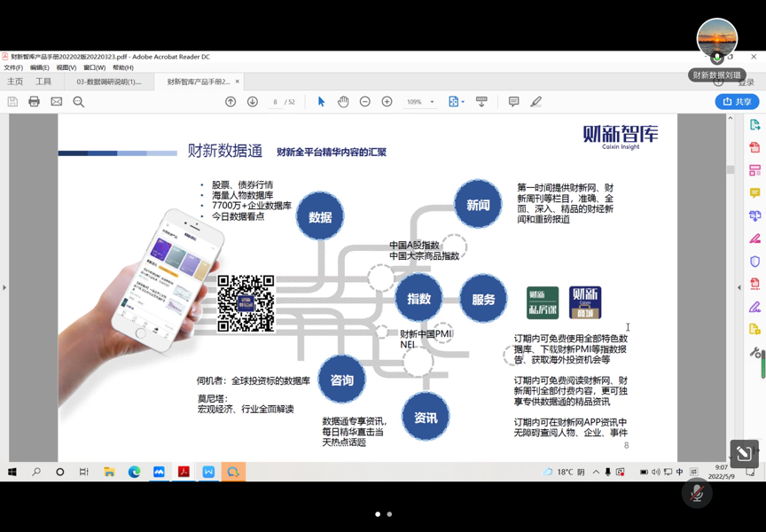The image size is (766, 532).
Task: Switch to the 03-数据调研说明 tab
Action: pos(109,82)
